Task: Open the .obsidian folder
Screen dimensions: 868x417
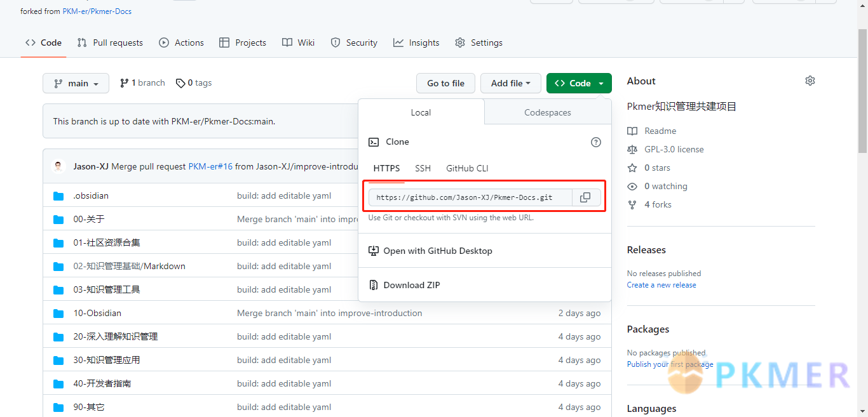Action: pyautogui.click(x=91, y=195)
